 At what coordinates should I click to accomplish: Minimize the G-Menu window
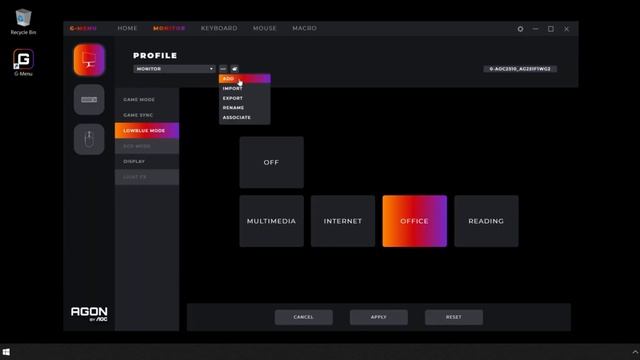[x=536, y=29]
